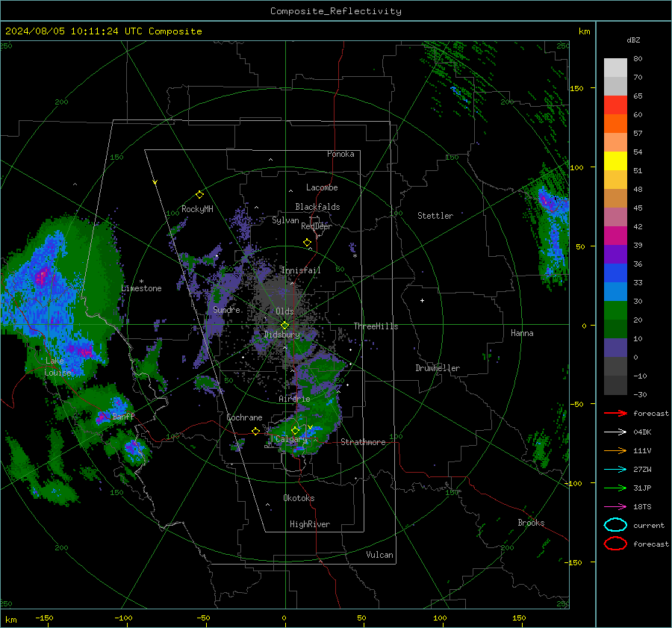Click the Didsbury city label

tap(281, 335)
